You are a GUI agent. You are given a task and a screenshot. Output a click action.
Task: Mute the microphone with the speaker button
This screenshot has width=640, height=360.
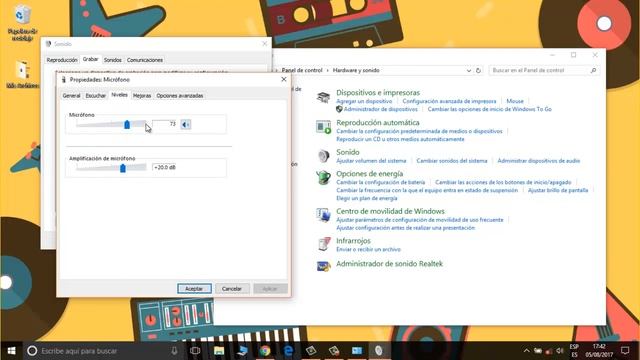point(186,124)
